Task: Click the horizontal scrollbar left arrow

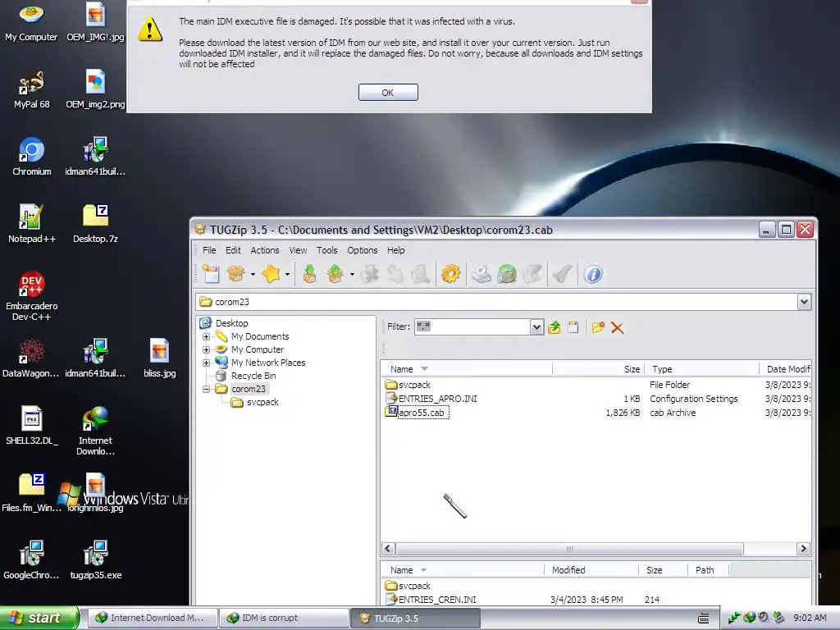Action: [x=388, y=549]
